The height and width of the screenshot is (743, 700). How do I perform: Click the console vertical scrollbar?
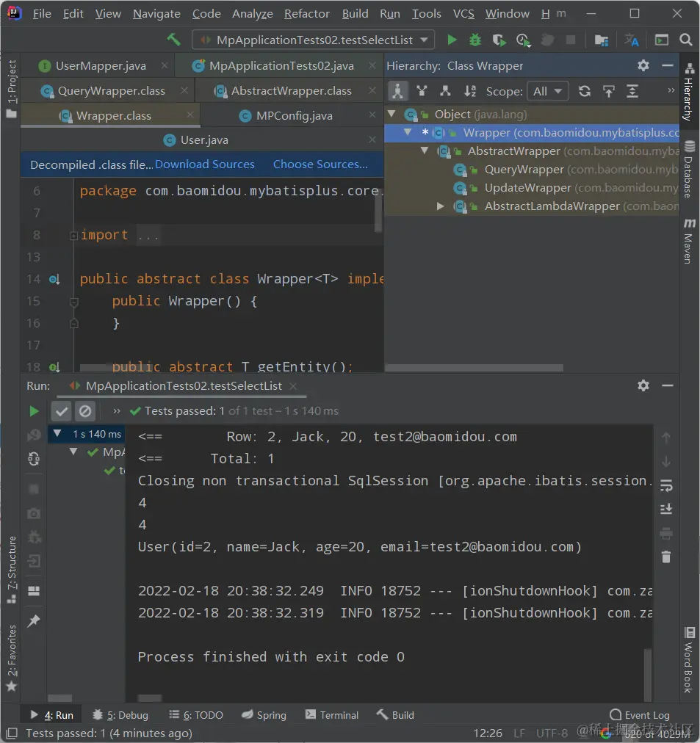[x=647, y=675]
